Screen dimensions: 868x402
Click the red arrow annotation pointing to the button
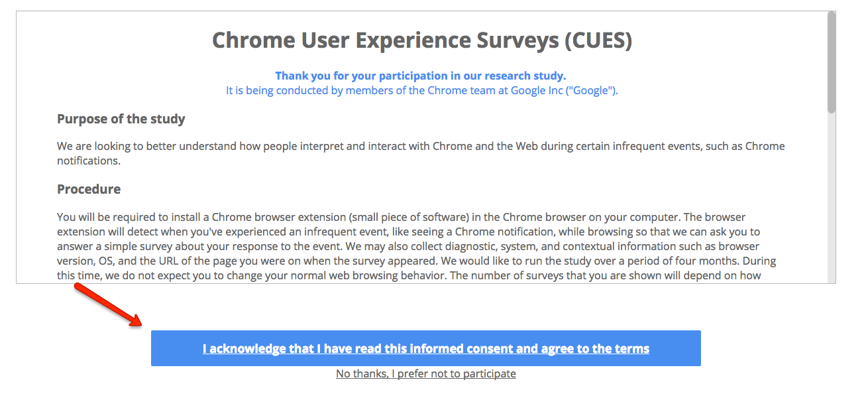[109, 305]
